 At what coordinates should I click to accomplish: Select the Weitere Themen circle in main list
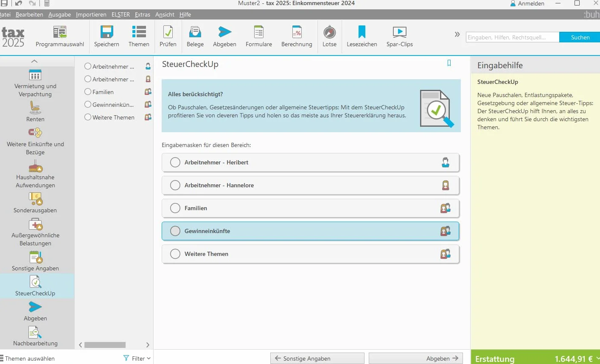(175, 254)
